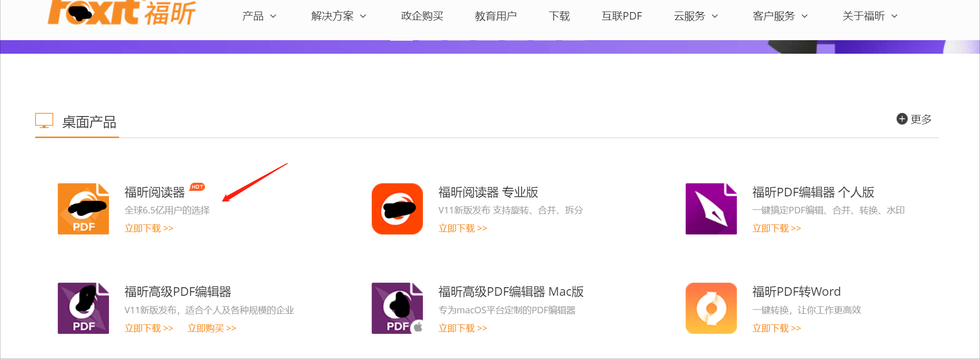The width and height of the screenshot is (980, 359).
Task: Open the 教育用户 nav item
Action: point(496,16)
